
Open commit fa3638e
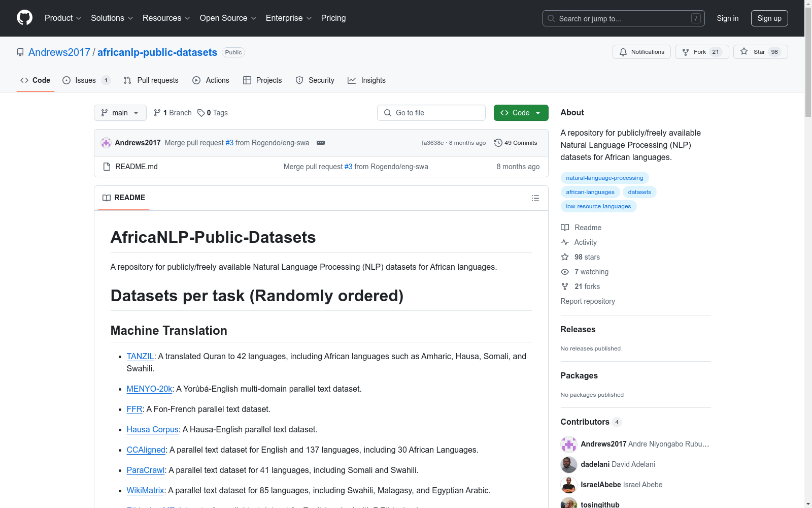(x=432, y=143)
